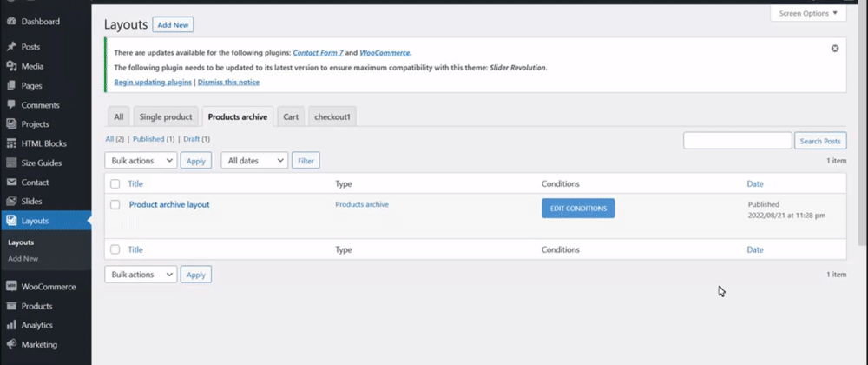Open Dashboard via its gauge icon
868x365 pixels.
pos(11,22)
